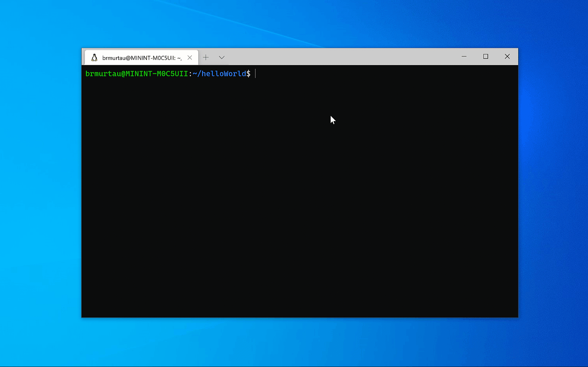Viewport: 588px width, 367px height.
Task: Expand the terminal profiles dropdown chevron
Action: click(222, 57)
